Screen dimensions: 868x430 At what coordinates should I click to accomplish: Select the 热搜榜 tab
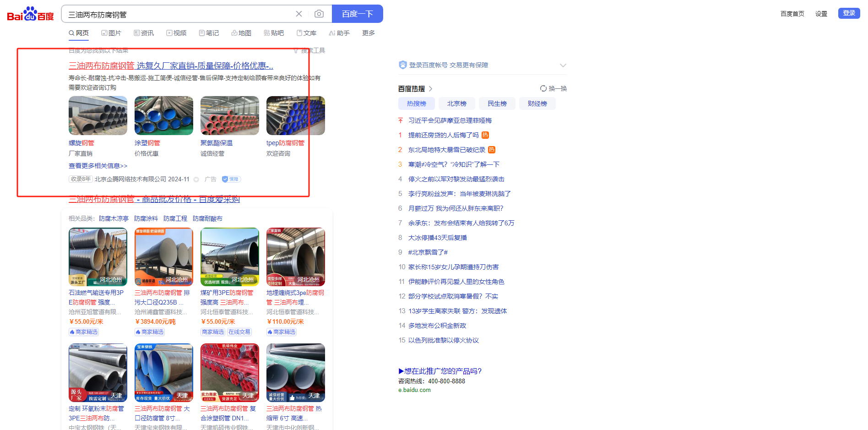[x=417, y=103]
